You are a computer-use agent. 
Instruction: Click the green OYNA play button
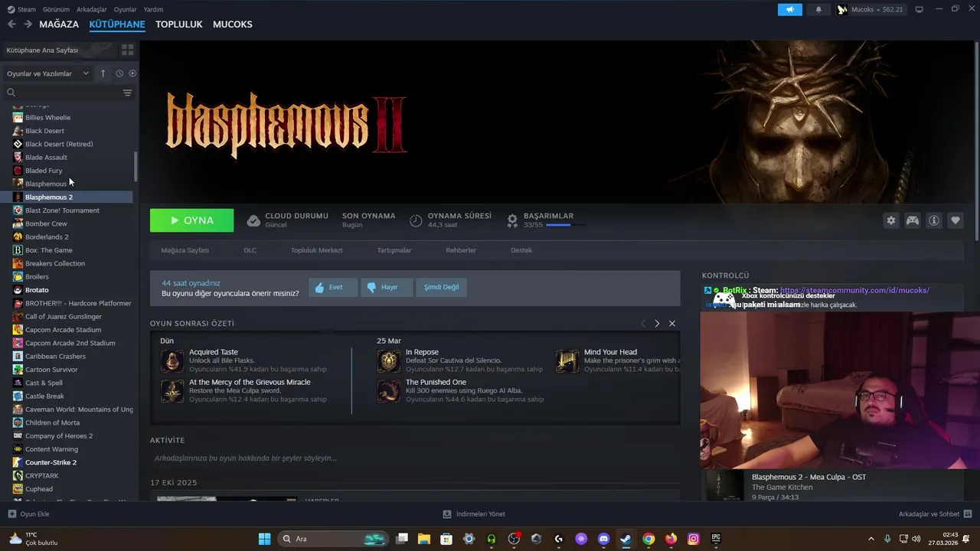tap(192, 220)
